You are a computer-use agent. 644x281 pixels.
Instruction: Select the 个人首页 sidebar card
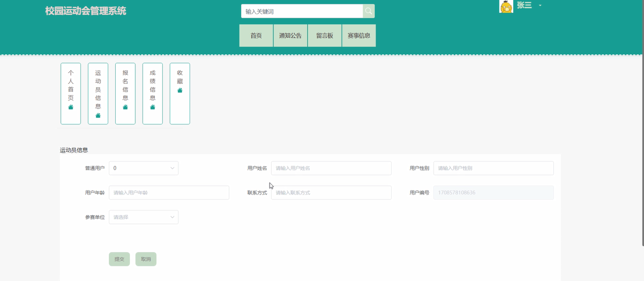click(71, 94)
